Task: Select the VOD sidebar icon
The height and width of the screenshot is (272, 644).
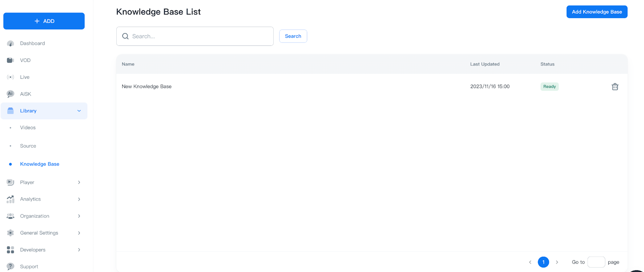Action: (x=10, y=60)
